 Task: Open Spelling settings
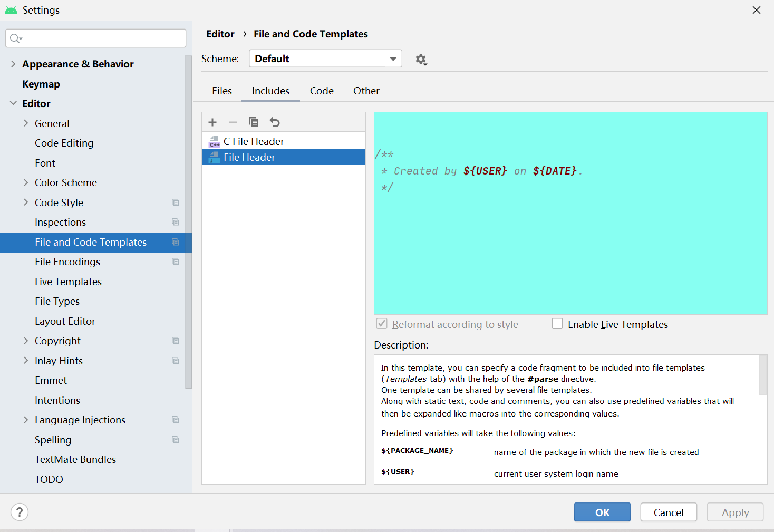[53, 440]
